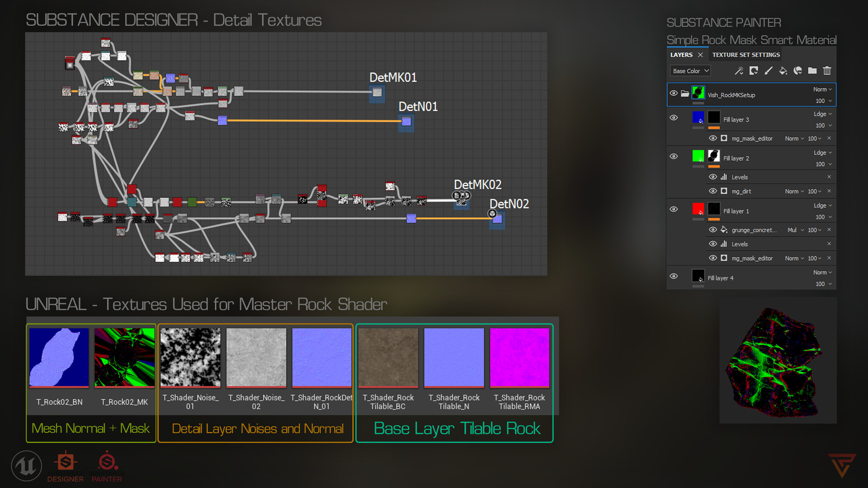Select the brush paint layer icon
This screenshot has width=868, height=488.
point(769,70)
